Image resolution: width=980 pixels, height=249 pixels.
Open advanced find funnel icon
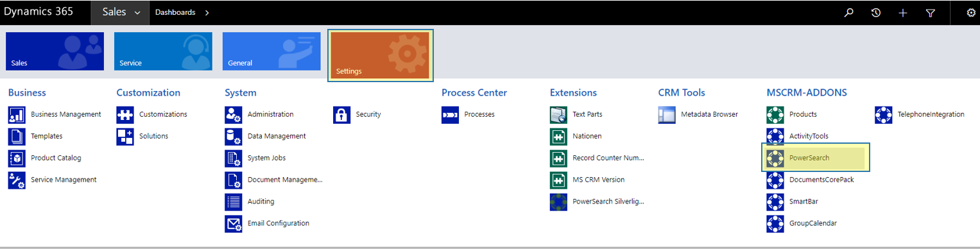tap(931, 12)
